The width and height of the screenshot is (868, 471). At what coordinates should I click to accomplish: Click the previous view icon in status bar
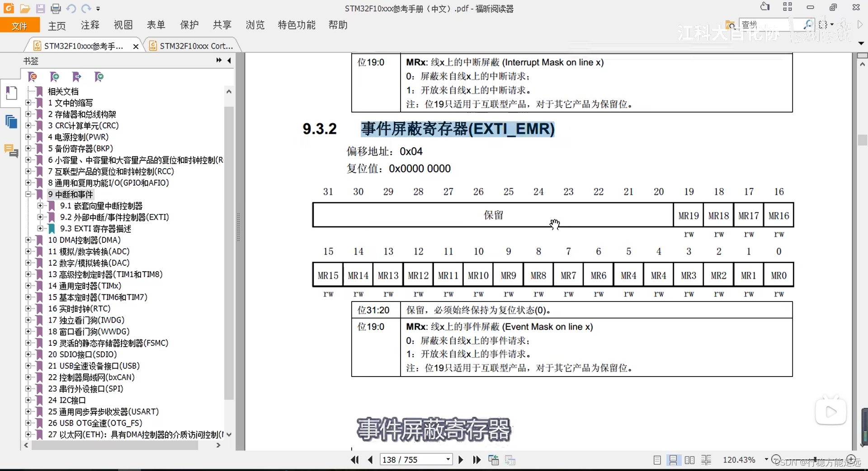(494, 460)
